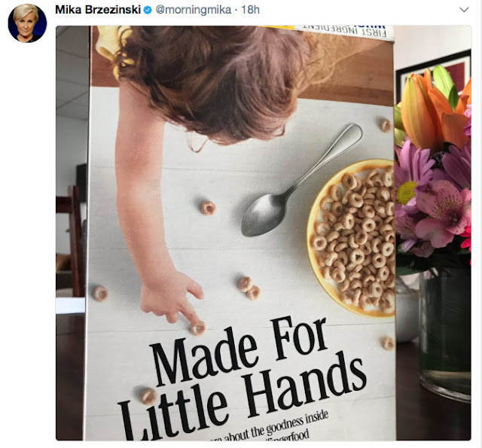Click the framed picture on the wall
The image size is (482, 448).
434,74
